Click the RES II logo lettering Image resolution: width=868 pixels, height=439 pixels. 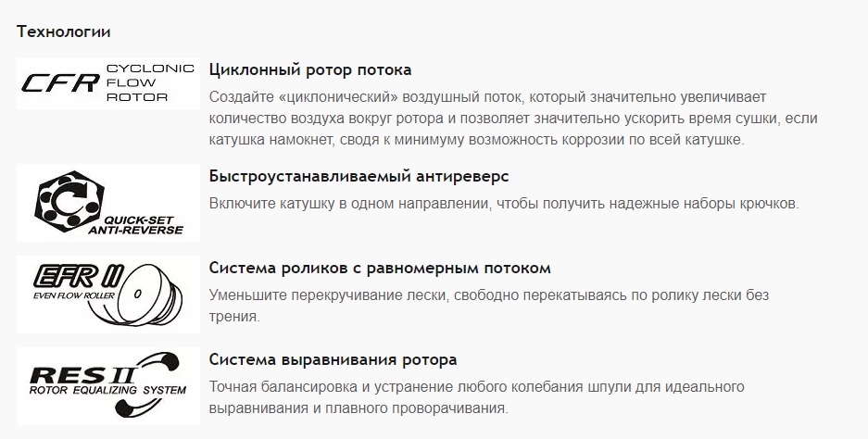(x=82, y=375)
